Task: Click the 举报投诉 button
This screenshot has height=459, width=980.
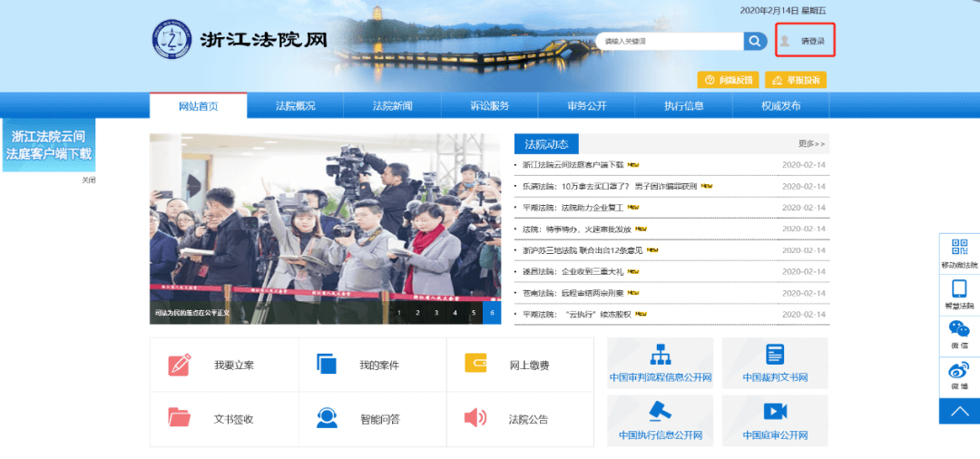Action: coord(796,80)
